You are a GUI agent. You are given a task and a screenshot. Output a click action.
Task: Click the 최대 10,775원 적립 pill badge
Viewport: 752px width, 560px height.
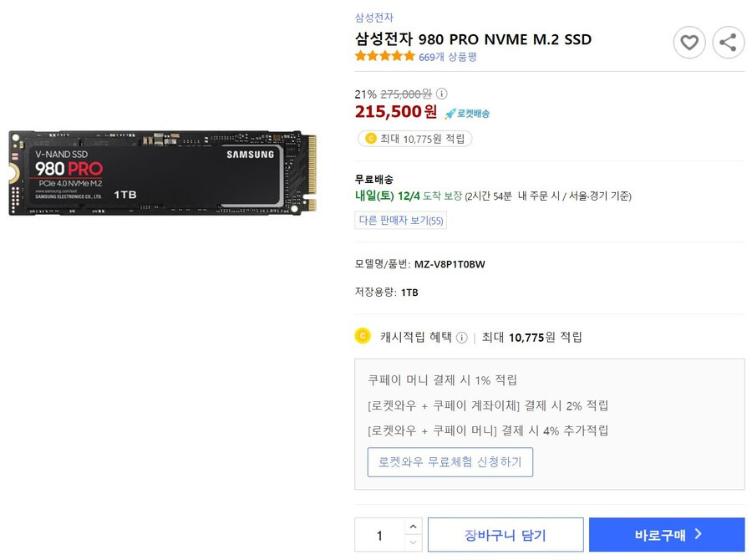pos(414,139)
